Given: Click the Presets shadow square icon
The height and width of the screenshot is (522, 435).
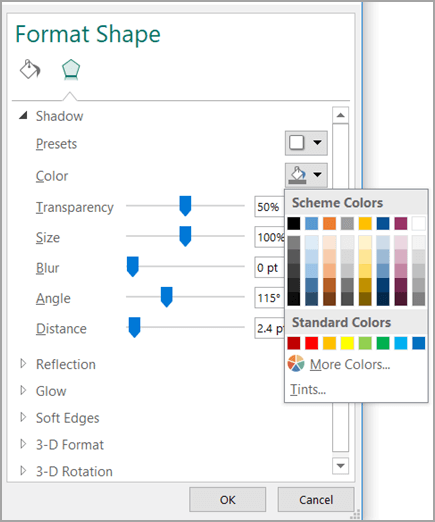Looking at the screenshot, I should pos(297,143).
